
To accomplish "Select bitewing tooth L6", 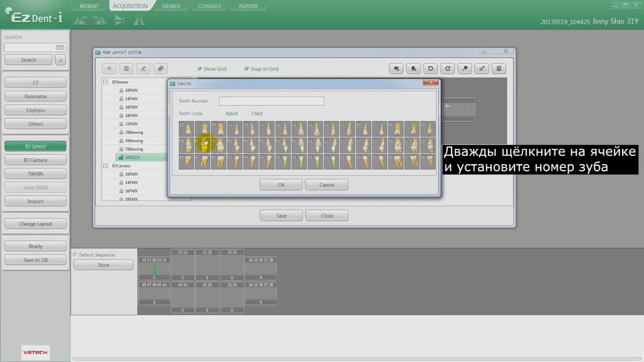I will click(x=395, y=145).
